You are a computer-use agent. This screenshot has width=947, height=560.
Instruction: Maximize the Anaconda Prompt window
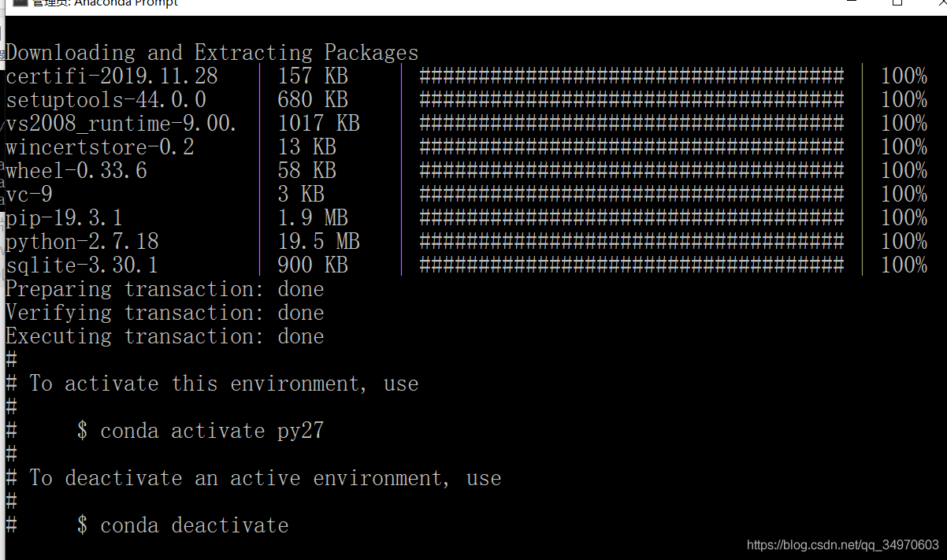tap(897, 2)
